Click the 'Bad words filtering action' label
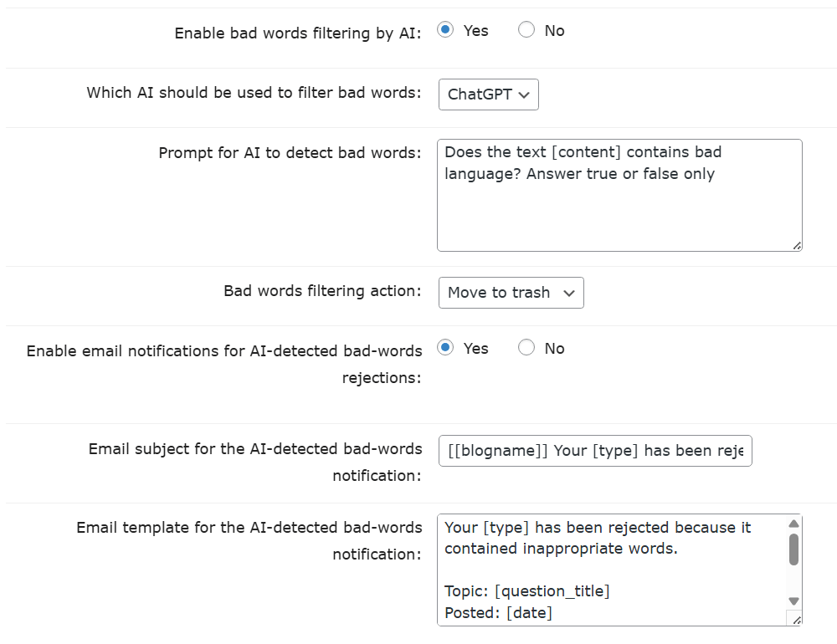Image resolution: width=837 pixels, height=644 pixels. click(x=322, y=291)
